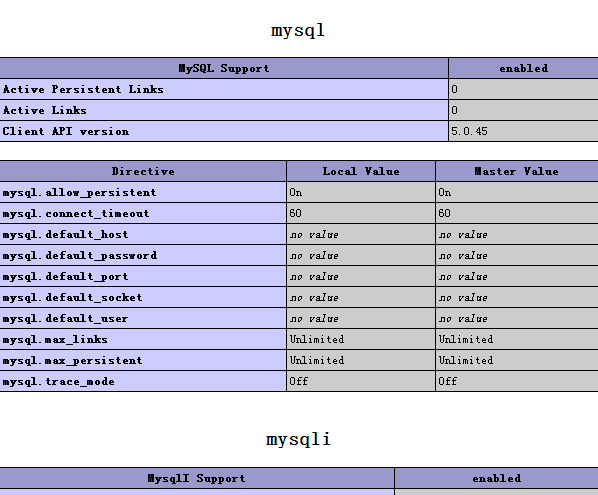Click the Active Links value 0
598x495 pixels.
454,110
